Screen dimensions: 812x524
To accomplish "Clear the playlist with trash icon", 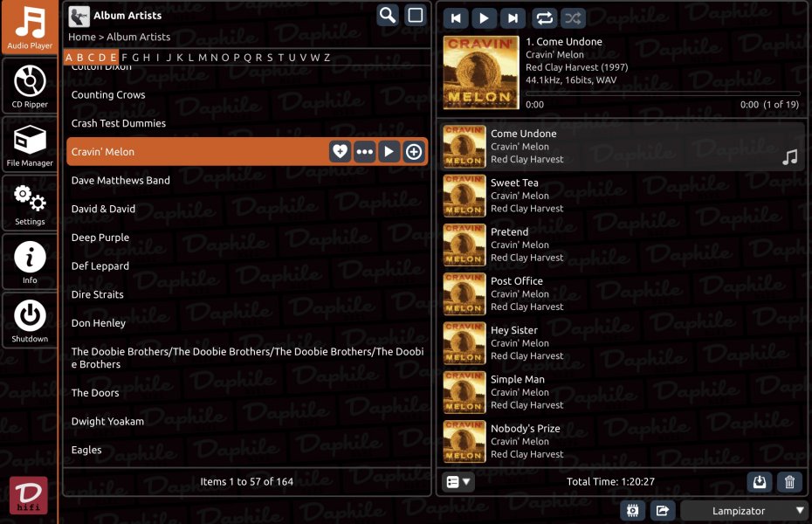I will (789, 482).
